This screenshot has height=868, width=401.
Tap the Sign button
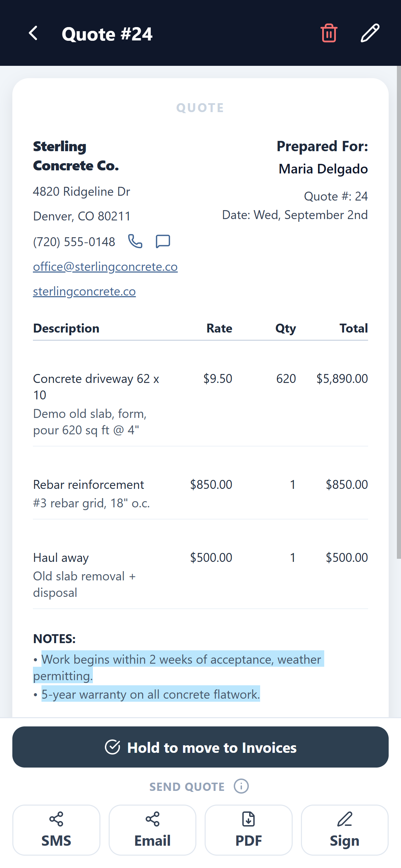(345, 830)
